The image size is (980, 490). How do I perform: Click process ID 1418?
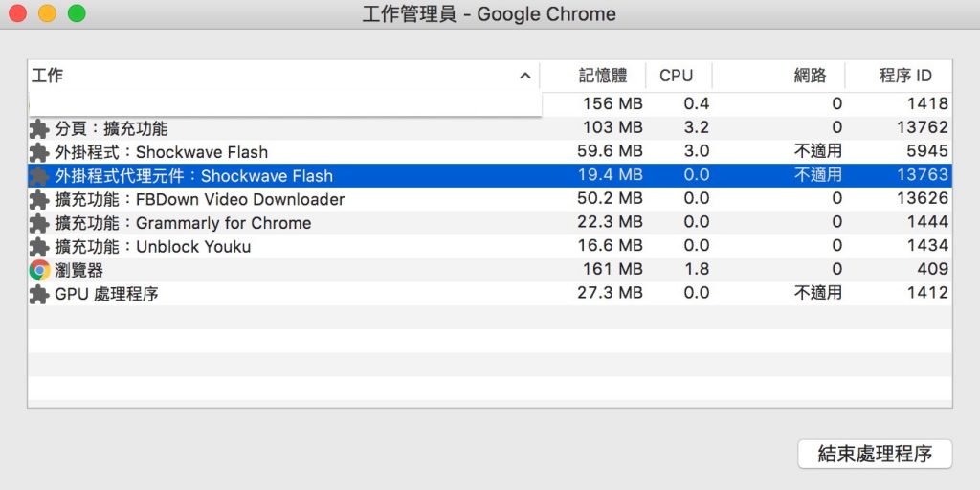tap(927, 103)
